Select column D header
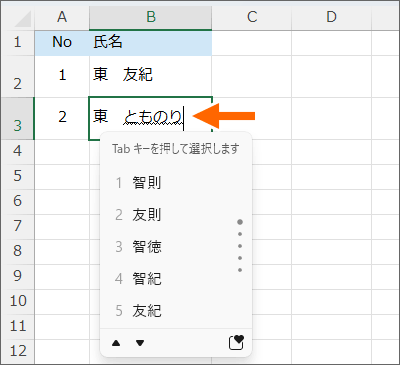This screenshot has height=365, width=400. [331, 17]
